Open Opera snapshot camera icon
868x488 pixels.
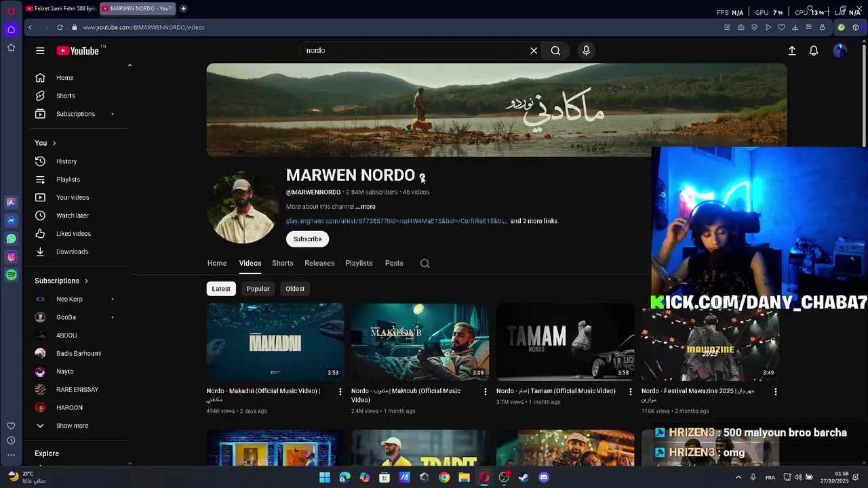pyautogui.click(x=741, y=27)
